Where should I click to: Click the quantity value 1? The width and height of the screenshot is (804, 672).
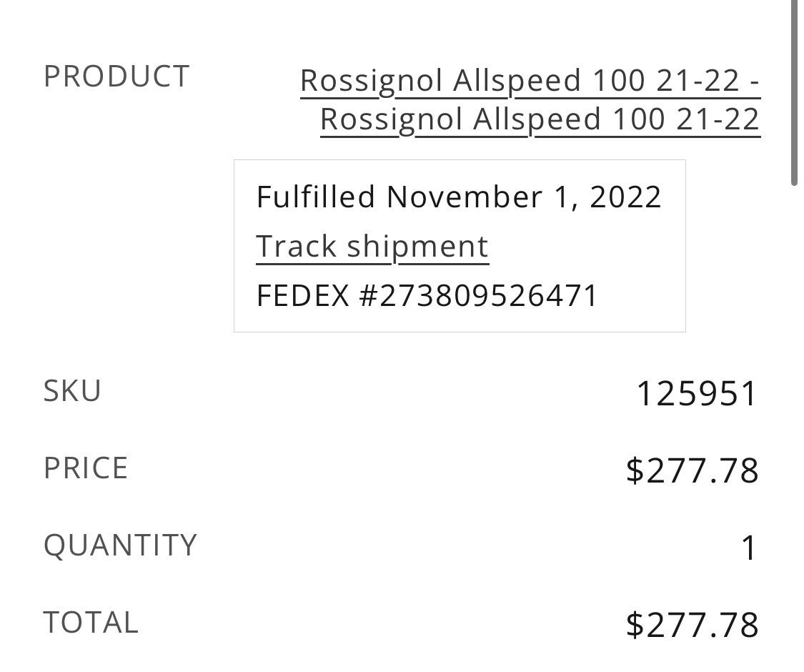pos(749,548)
